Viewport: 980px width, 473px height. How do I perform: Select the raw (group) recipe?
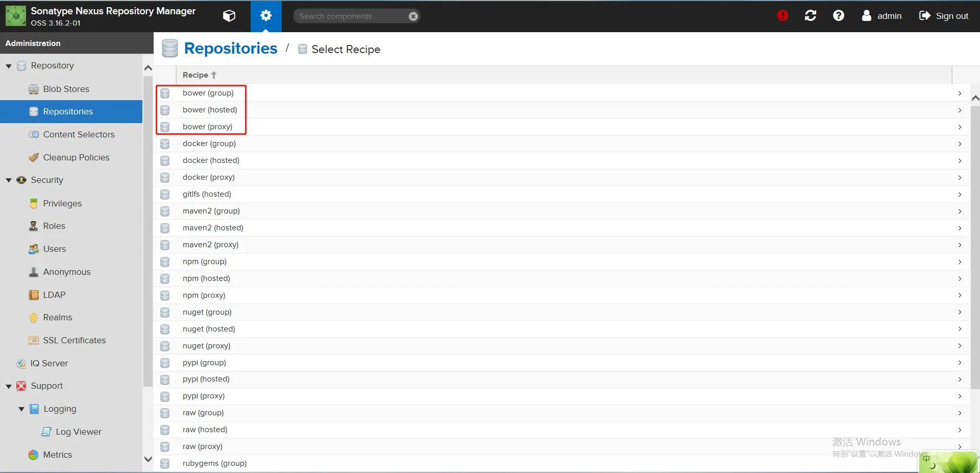(562, 413)
